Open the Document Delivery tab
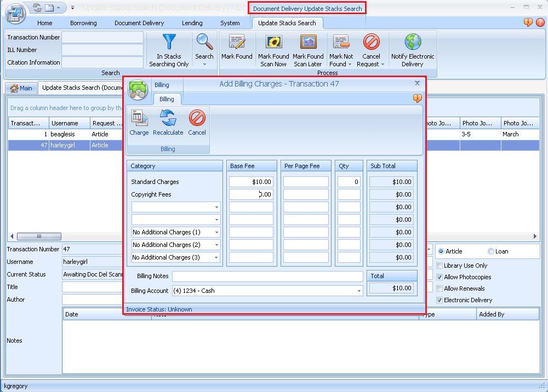The height and width of the screenshot is (392, 548). coord(139,23)
